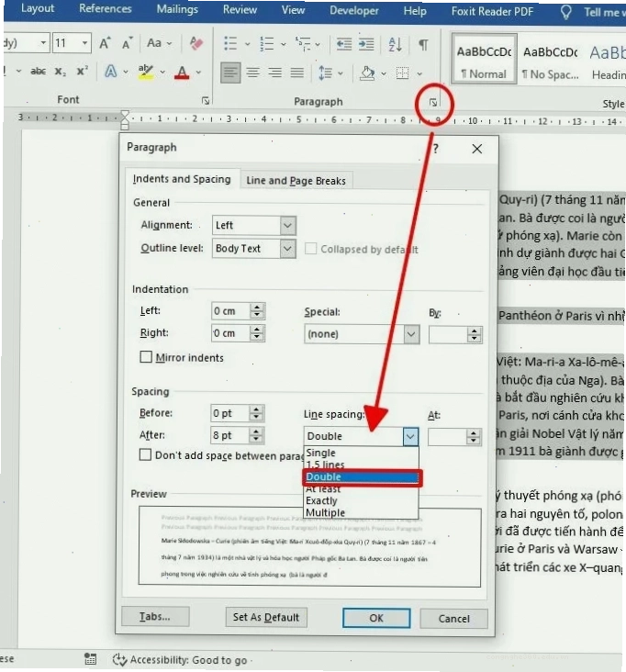Select Exactly in line spacing list
Screen dimensions: 626x672
pos(361,500)
